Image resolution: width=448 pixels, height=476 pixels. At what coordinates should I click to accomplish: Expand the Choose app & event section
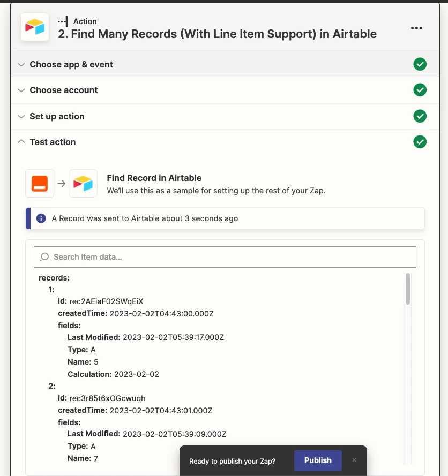[225, 64]
